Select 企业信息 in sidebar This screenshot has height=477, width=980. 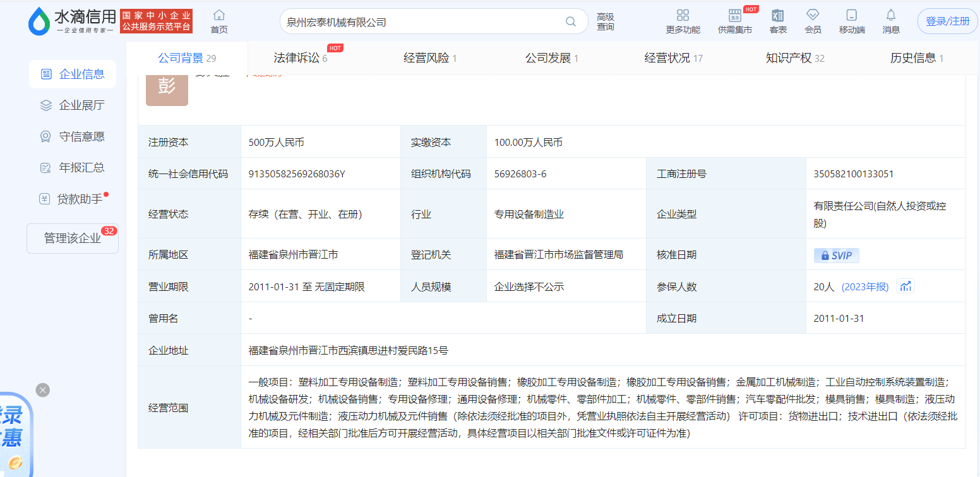coord(73,74)
